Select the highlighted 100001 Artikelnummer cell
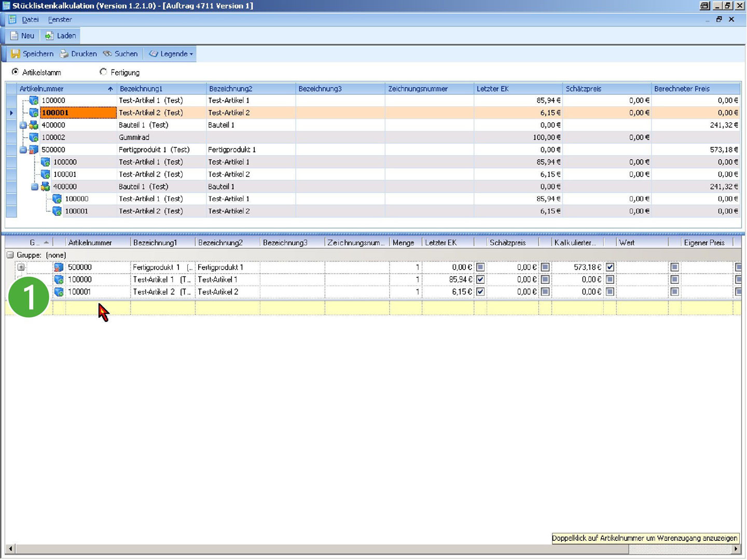The width and height of the screenshot is (747, 560). (78, 113)
